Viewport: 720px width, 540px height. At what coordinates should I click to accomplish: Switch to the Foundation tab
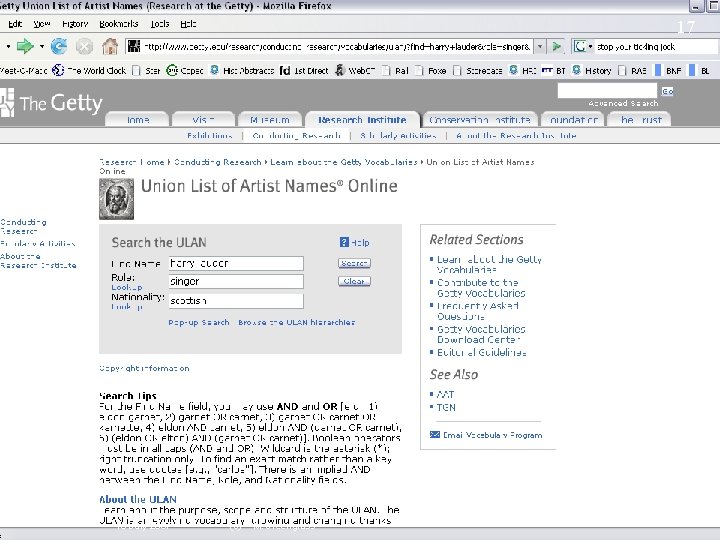pyautogui.click(x=574, y=120)
